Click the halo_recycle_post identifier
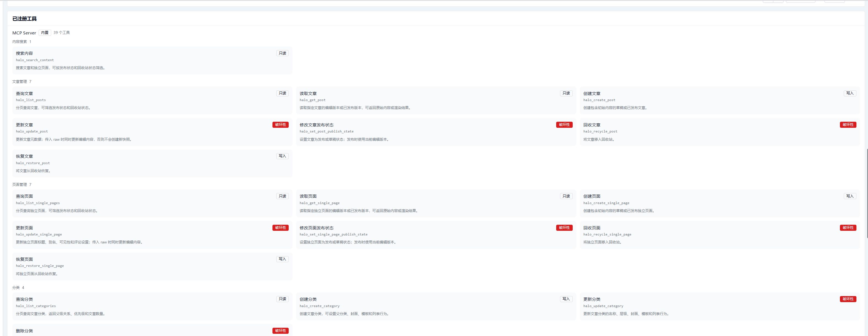Image resolution: width=868 pixels, height=336 pixels. click(600, 132)
